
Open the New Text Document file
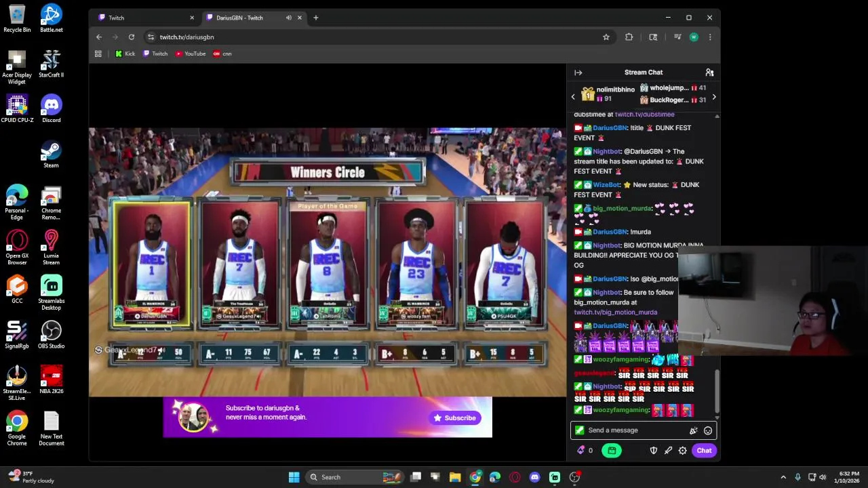pyautogui.click(x=52, y=428)
